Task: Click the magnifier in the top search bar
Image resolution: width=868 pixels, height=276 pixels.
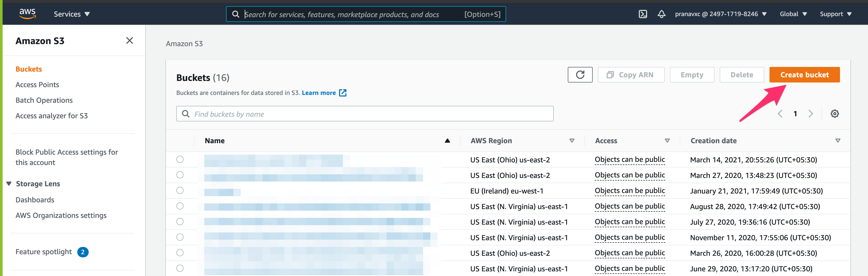Action: pos(235,14)
